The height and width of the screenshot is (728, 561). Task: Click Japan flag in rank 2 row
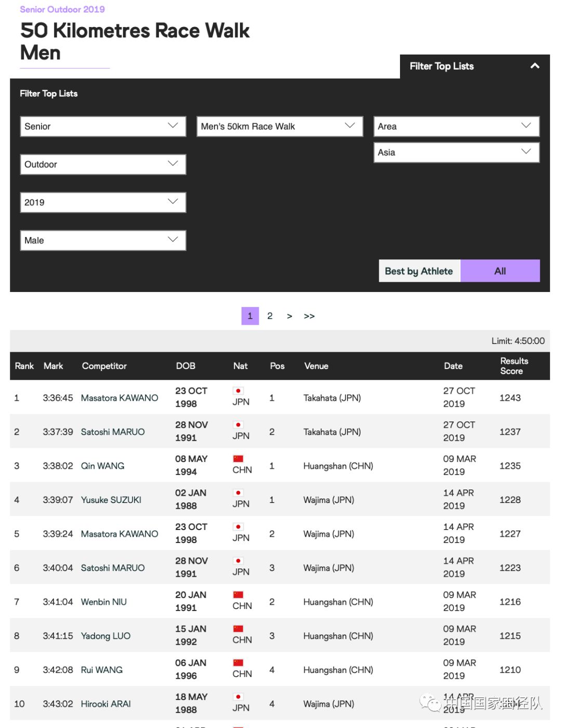(x=238, y=425)
